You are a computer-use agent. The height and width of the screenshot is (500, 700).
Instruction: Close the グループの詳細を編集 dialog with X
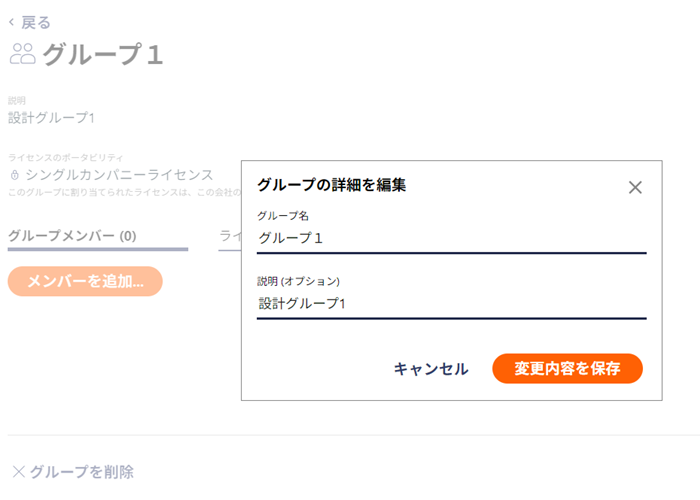click(635, 188)
